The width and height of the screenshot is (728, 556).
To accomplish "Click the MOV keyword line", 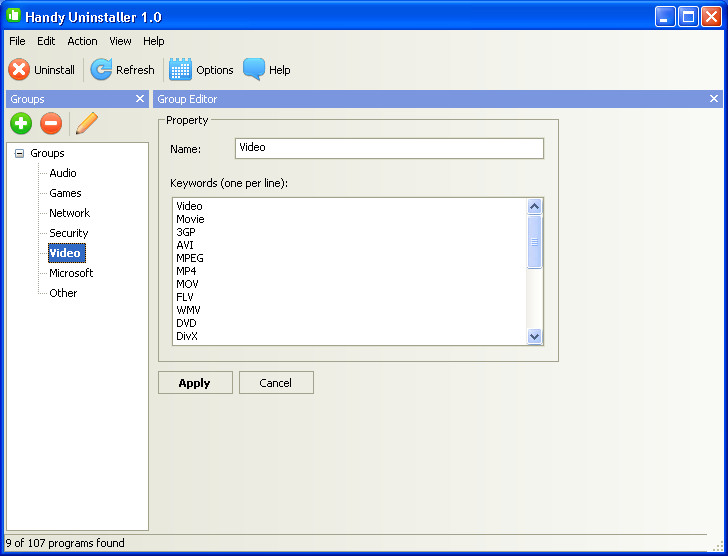I will tap(187, 284).
